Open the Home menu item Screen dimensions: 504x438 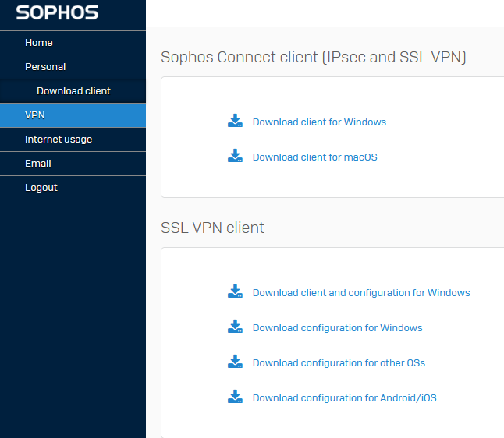click(x=73, y=43)
